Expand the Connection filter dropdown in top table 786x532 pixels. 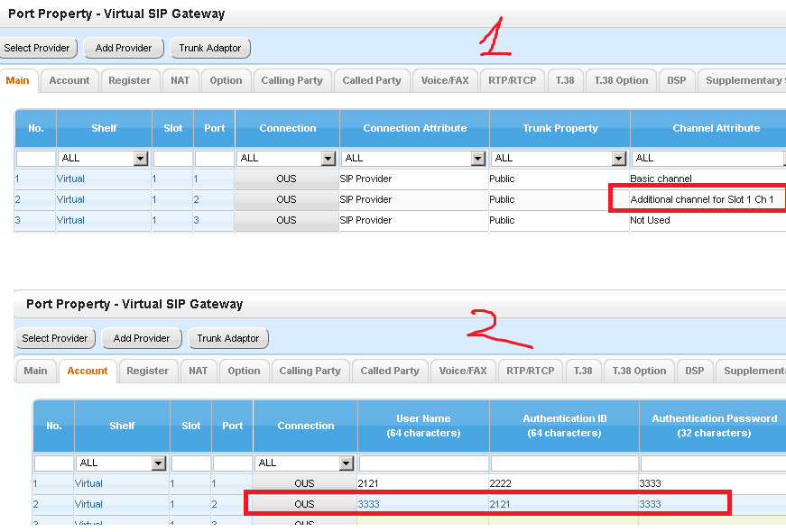[286, 159]
